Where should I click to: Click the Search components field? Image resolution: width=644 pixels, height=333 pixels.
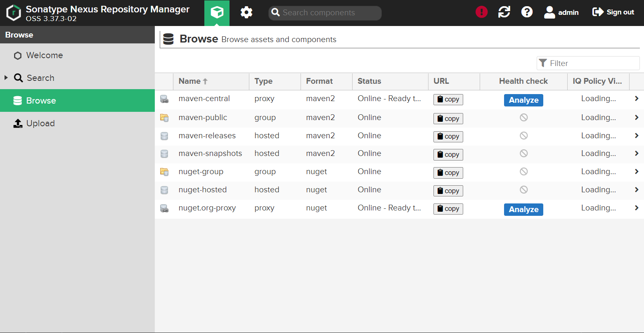coord(325,13)
